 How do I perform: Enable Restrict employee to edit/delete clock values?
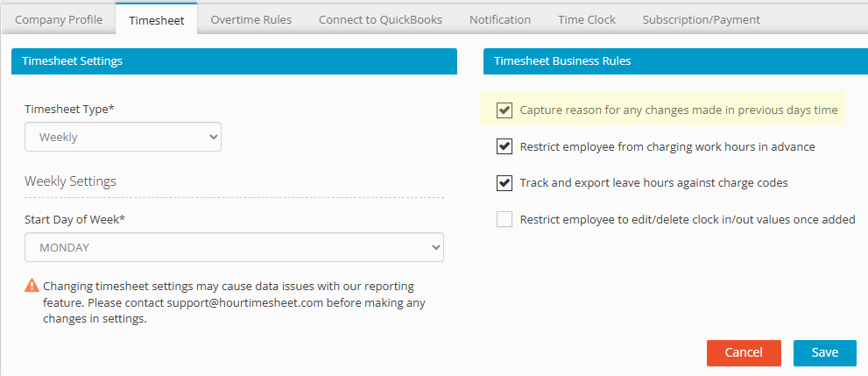pyautogui.click(x=505, y=220)
